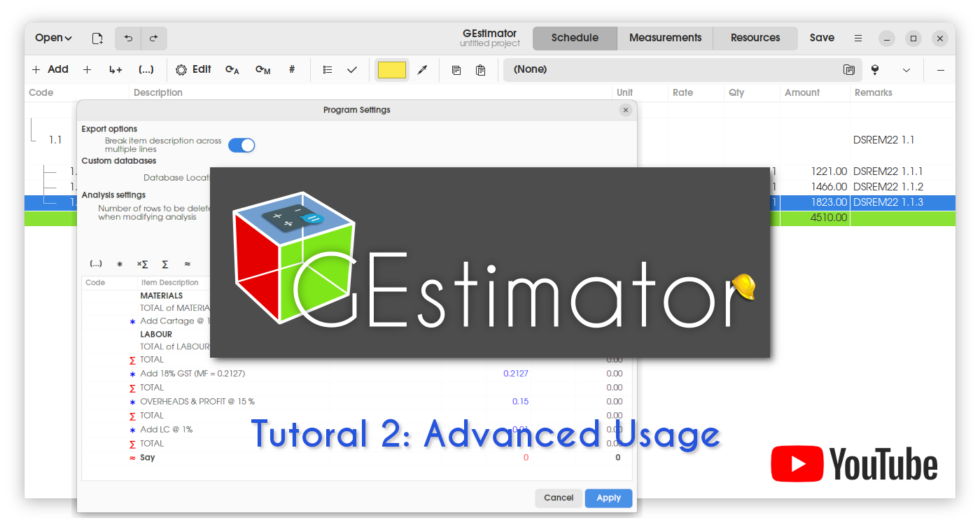
Task: Click amount cell 1221.00
Action: click(829, 171)
